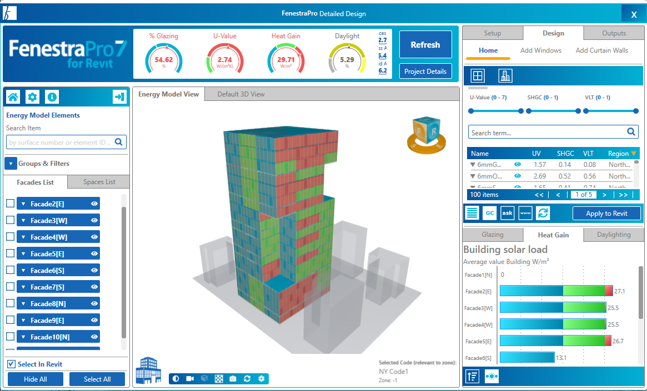This screenshot has width=647, height=391.
Task: Click the view cube navigator
Action: 426,135
